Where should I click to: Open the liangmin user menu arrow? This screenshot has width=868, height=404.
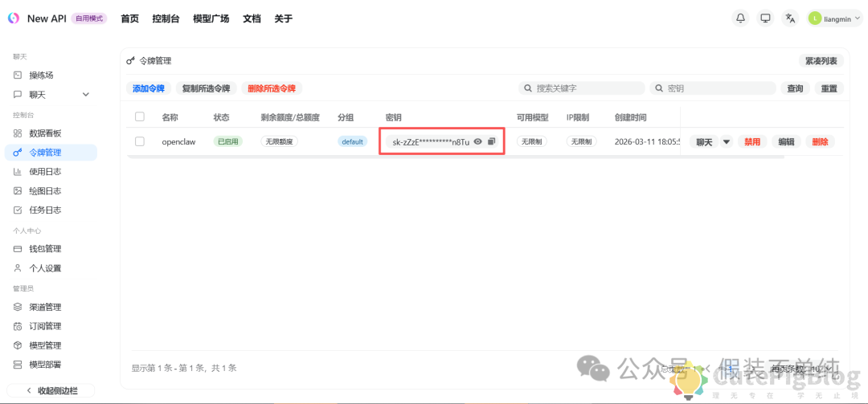pyautogui.click(x=858, y=18)
